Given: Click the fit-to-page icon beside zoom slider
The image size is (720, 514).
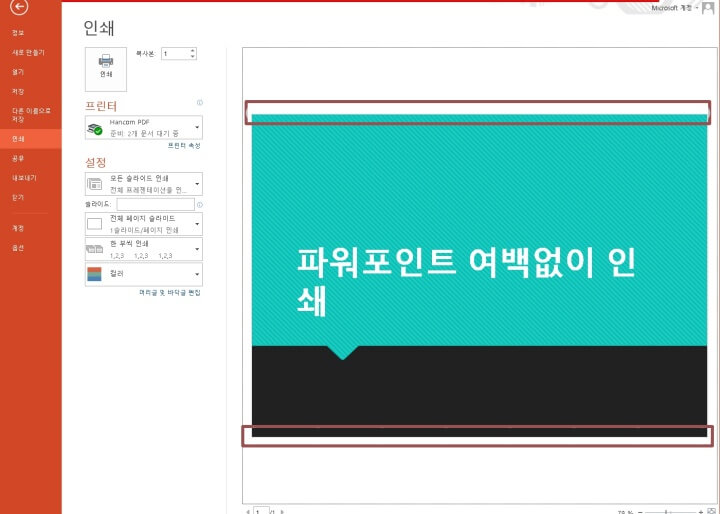Looking at the screenshot, I should (711, 511).
